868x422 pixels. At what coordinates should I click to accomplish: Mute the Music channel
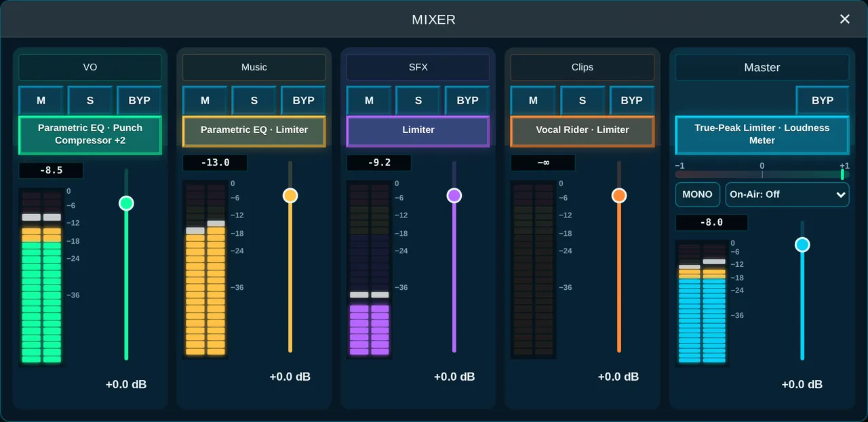tap(205, 100)
